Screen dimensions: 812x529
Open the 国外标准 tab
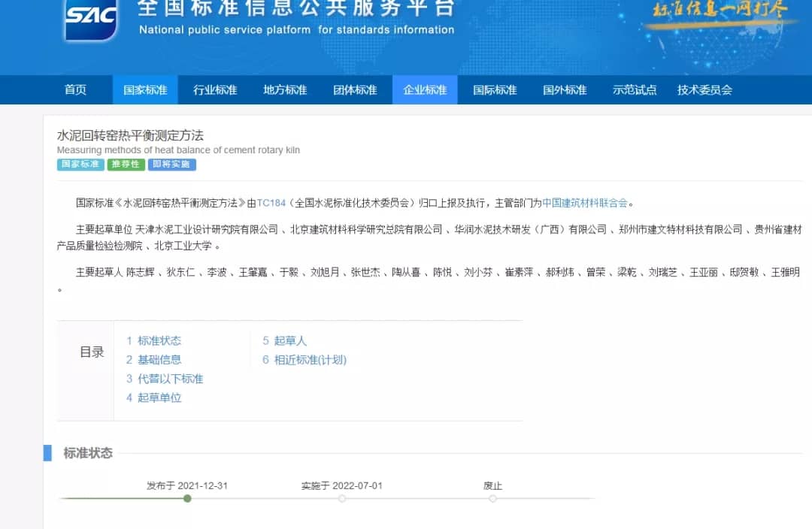[x=565, y=90]
